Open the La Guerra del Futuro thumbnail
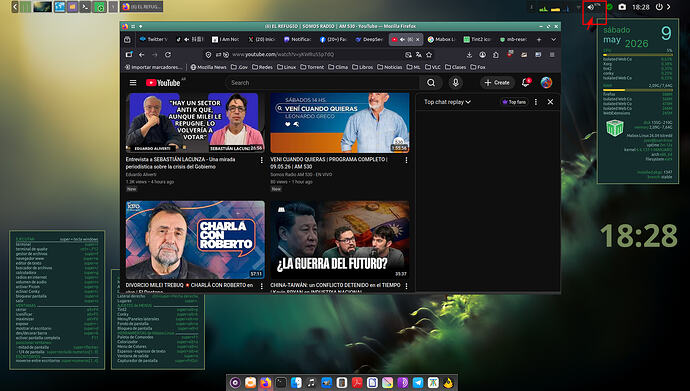The image size is (690, 391). [x=340, y=240]
